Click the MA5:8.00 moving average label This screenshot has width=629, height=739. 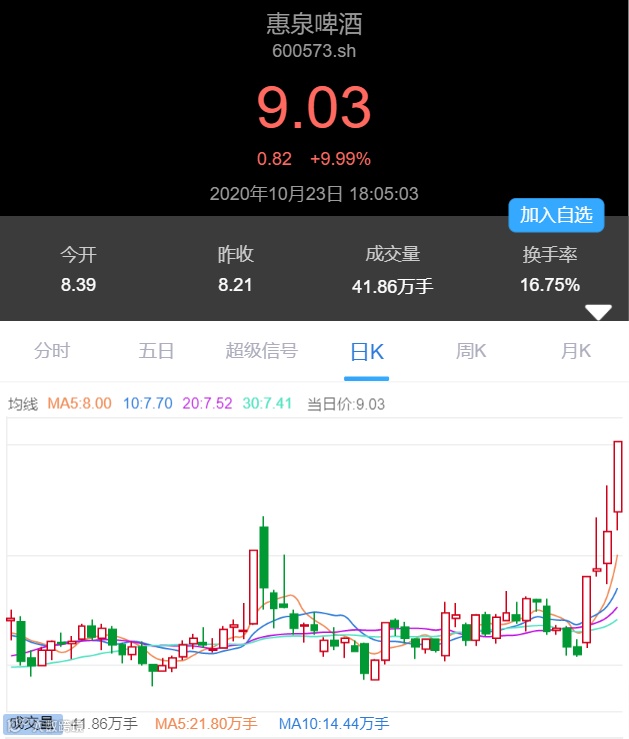point(80,403)
